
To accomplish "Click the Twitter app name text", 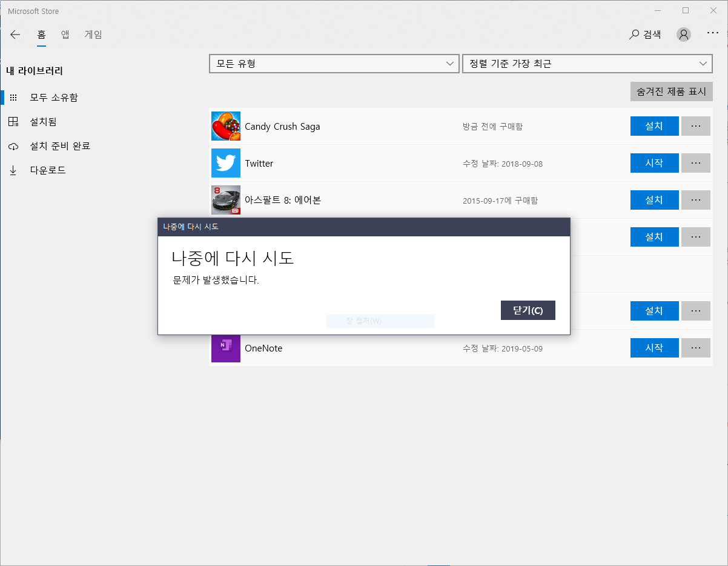I will pos(259,164).
